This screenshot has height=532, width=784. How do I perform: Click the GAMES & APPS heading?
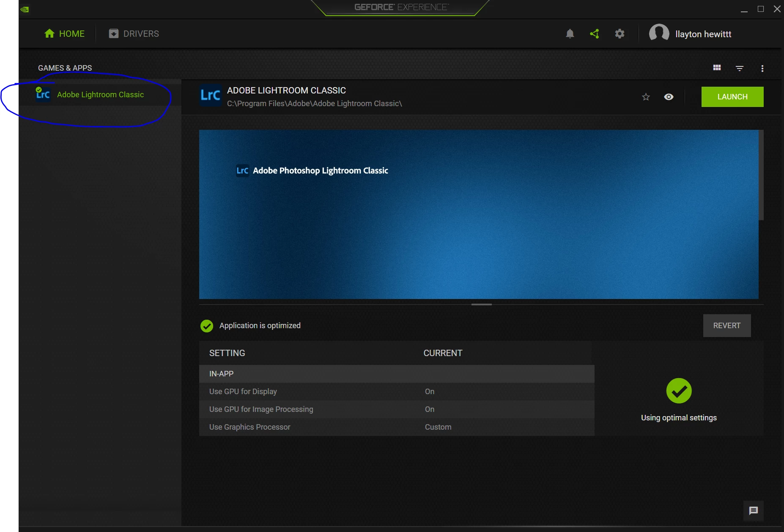coord(65,68)
